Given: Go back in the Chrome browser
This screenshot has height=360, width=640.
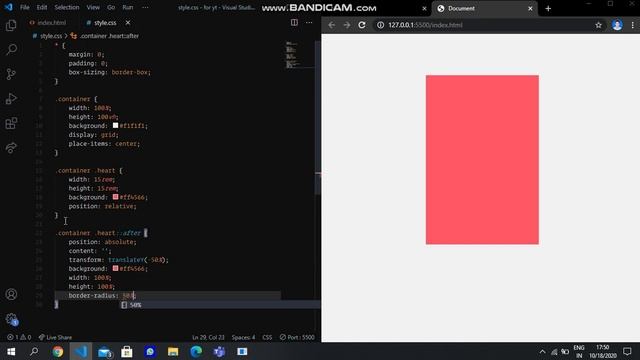Looking at the screenshot, I should point(331,25).
